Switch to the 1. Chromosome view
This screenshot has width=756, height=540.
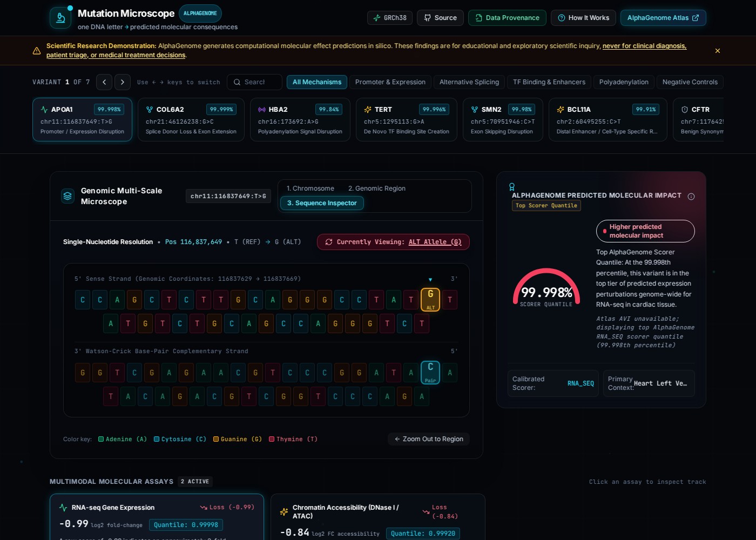tap(310, 188)
